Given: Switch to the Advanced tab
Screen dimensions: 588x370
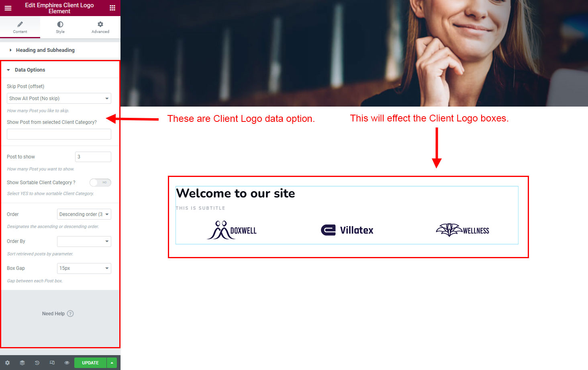Looking at the screenshot, I should [100, 27].
